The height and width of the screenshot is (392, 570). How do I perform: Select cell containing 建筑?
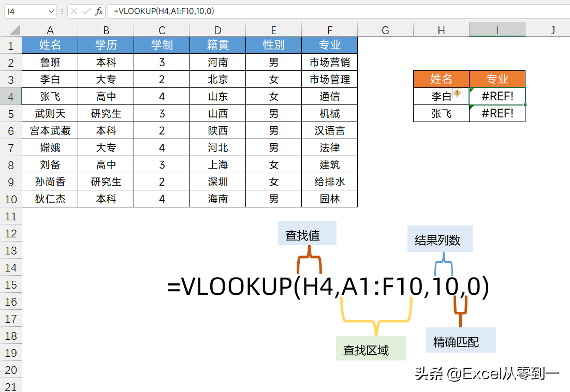[x=330, y=164]
